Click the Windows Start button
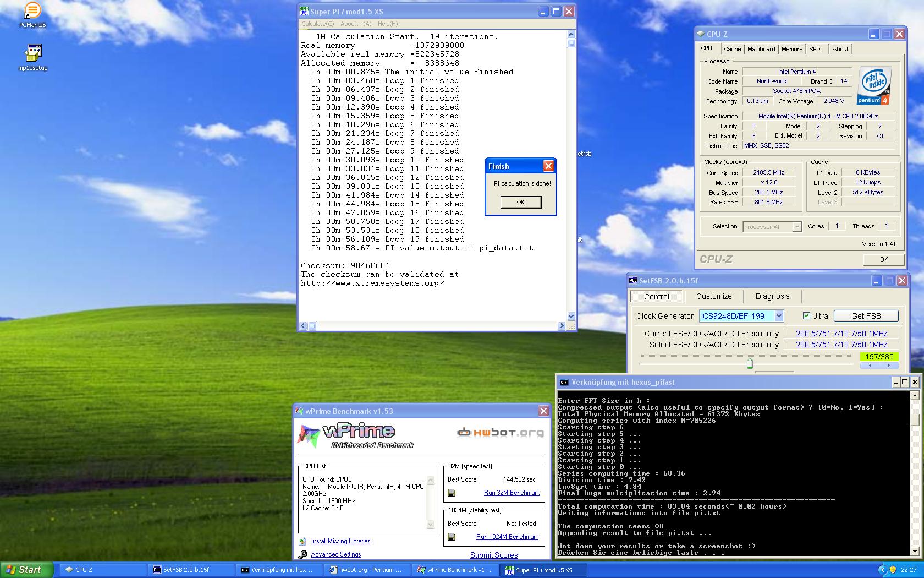924x578 pixels. pos(27,570)
